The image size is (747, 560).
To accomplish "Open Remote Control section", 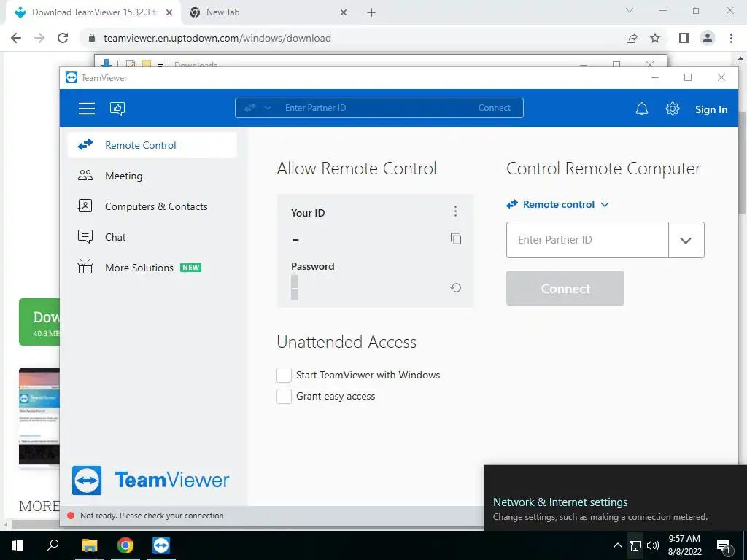I will click(x=152, y=145).
